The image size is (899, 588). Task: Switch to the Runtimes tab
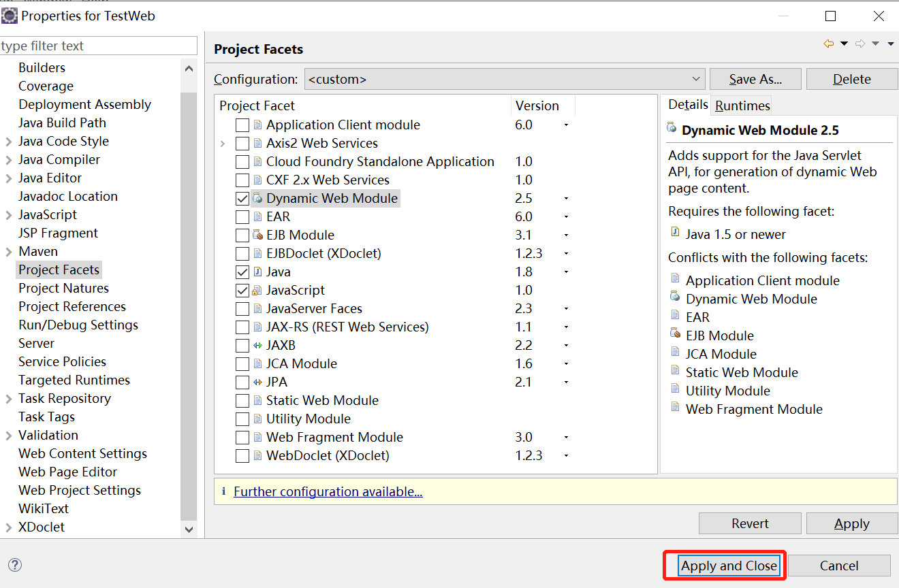tap(742, 105)
